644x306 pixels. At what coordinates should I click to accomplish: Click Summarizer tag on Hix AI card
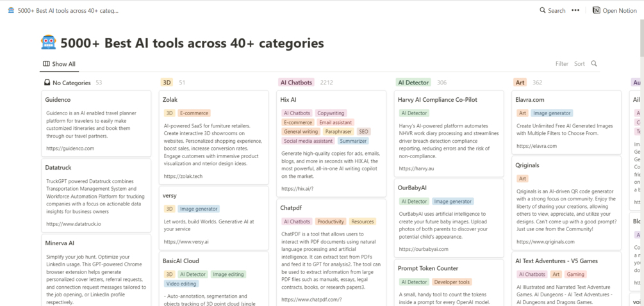[353, 141]
